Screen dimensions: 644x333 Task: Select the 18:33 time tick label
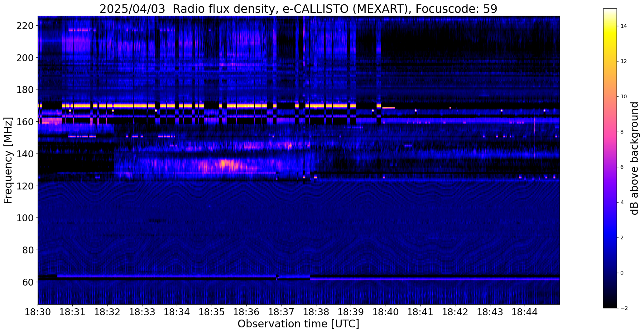[x=142, y=312]
